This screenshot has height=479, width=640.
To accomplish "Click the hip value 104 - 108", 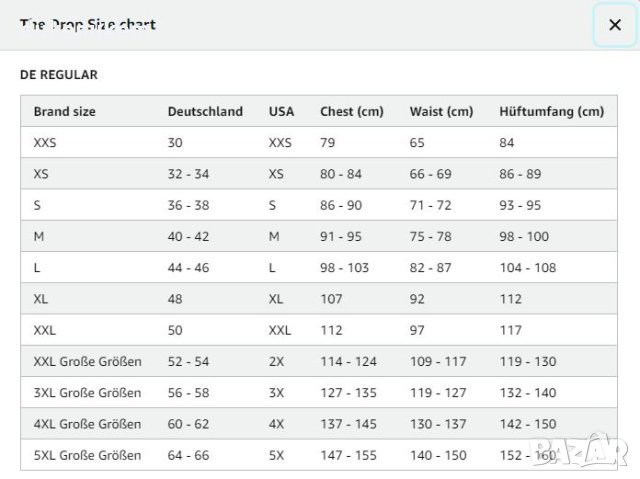I will pos(527,268).
